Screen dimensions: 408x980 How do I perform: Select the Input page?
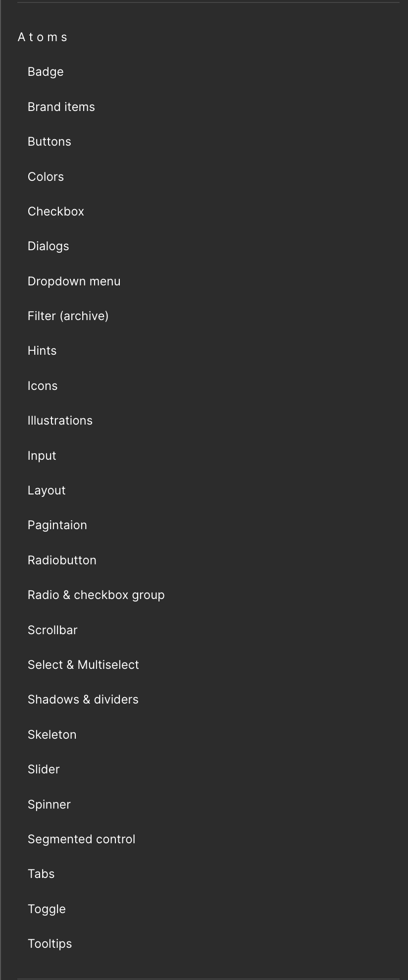[x=42, y=456]
